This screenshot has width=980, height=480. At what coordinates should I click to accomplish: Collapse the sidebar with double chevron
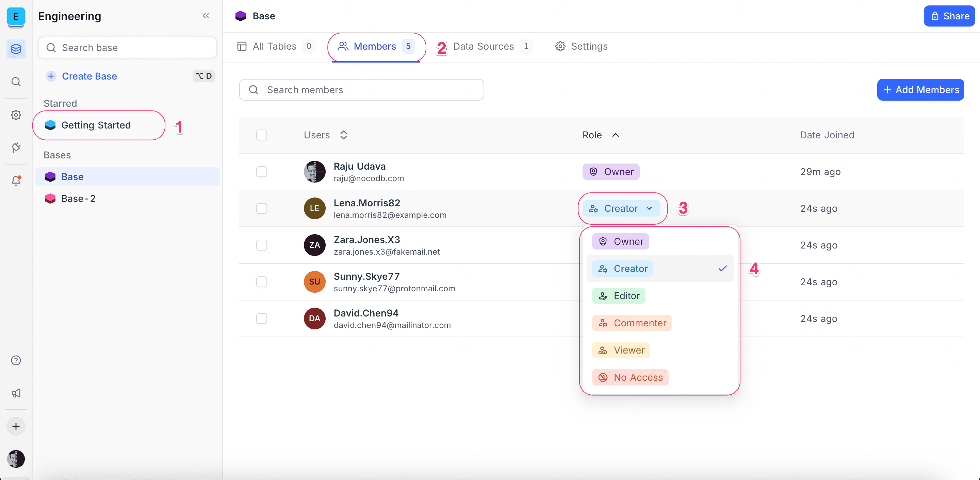coord(206,16)
